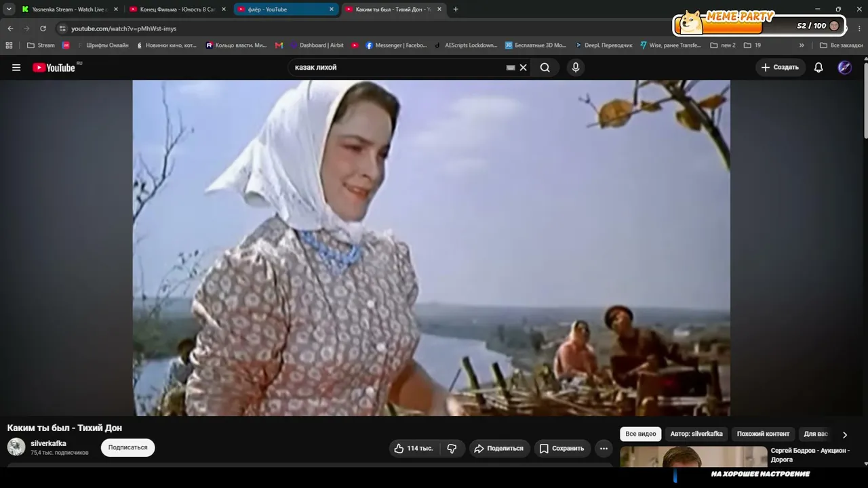Open a new browser tab

tap(456, 9)
